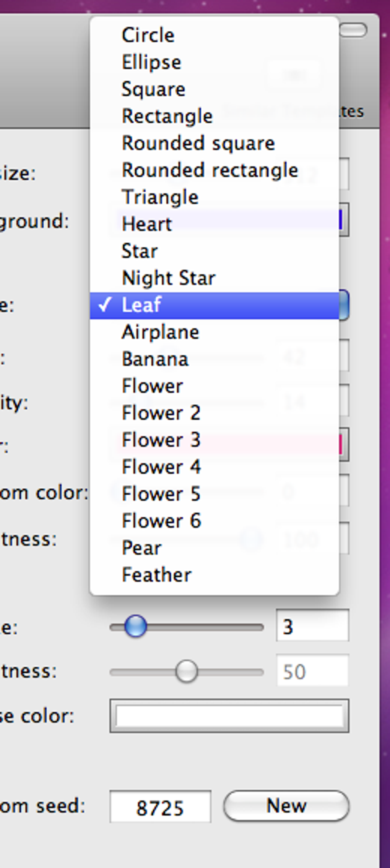Pick Square in the dropdown list
The width and height of the screenshot is (390, 868).
(x=153, y=89)
